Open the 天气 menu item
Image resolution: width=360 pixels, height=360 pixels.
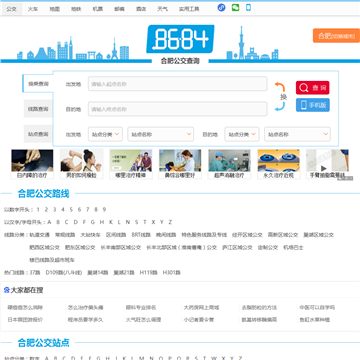(x=162, y=9)
